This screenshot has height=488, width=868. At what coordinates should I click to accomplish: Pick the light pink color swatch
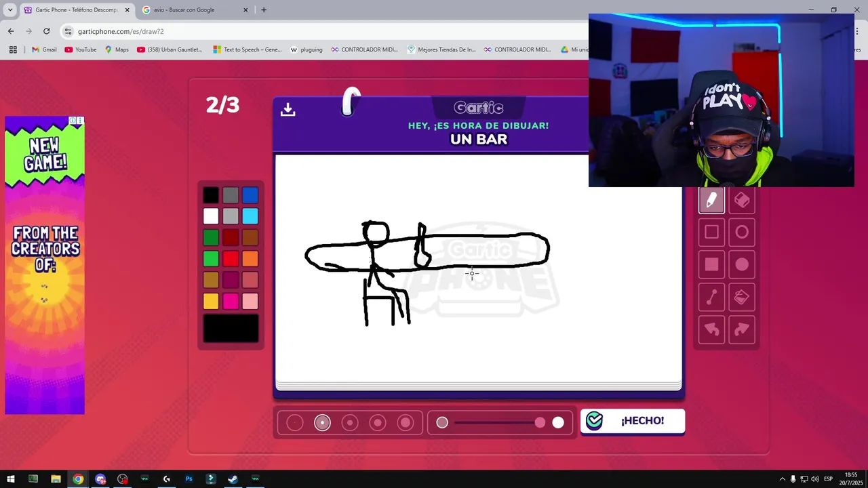[x=250, y=301]
